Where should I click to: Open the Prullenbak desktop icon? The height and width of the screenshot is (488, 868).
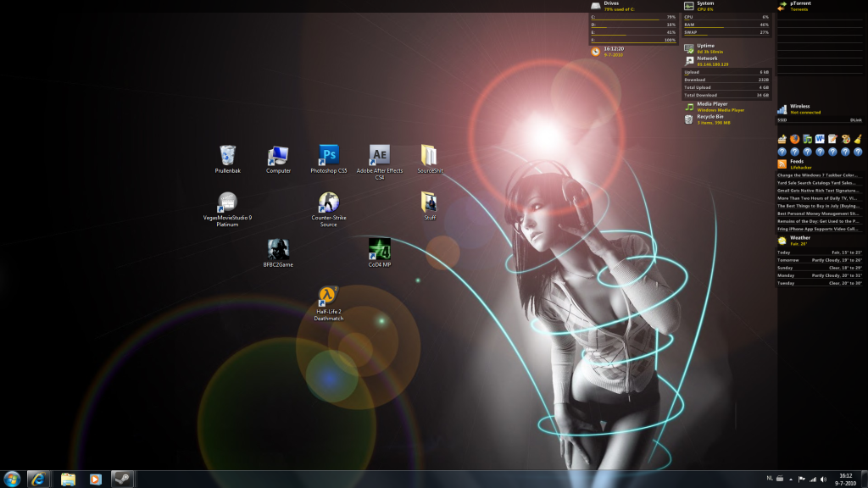(227, 159)
